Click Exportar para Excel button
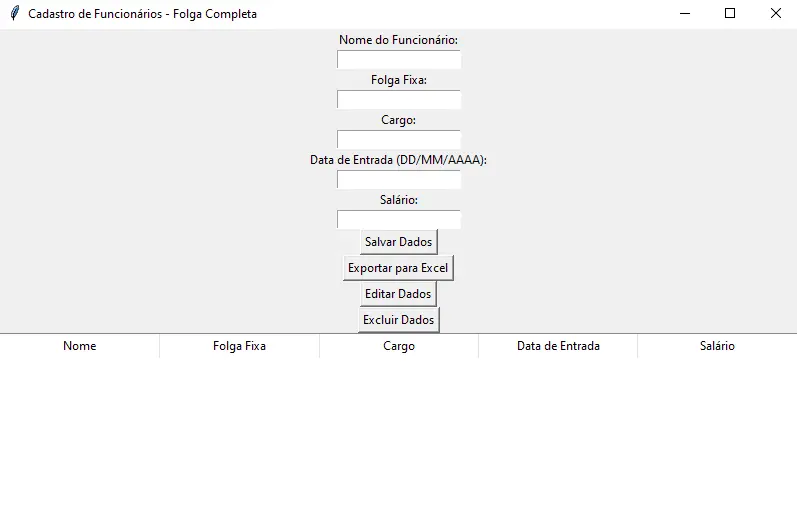 [x=398, y=268]
